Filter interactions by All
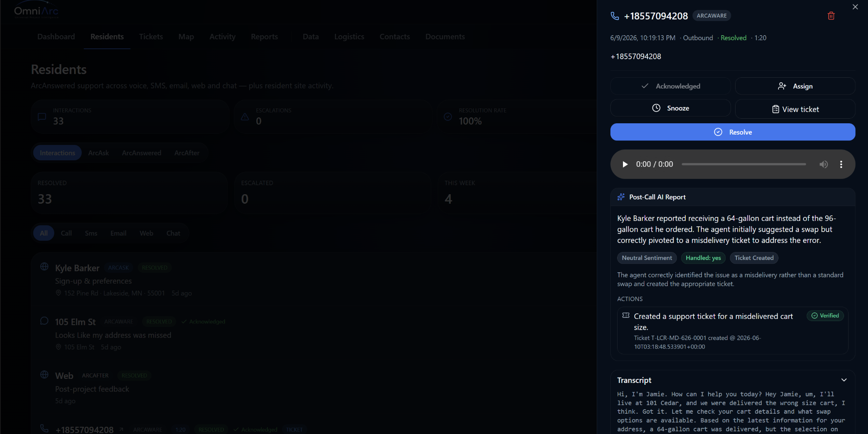This screenshot has width=868, height=434. coord(44,233)
